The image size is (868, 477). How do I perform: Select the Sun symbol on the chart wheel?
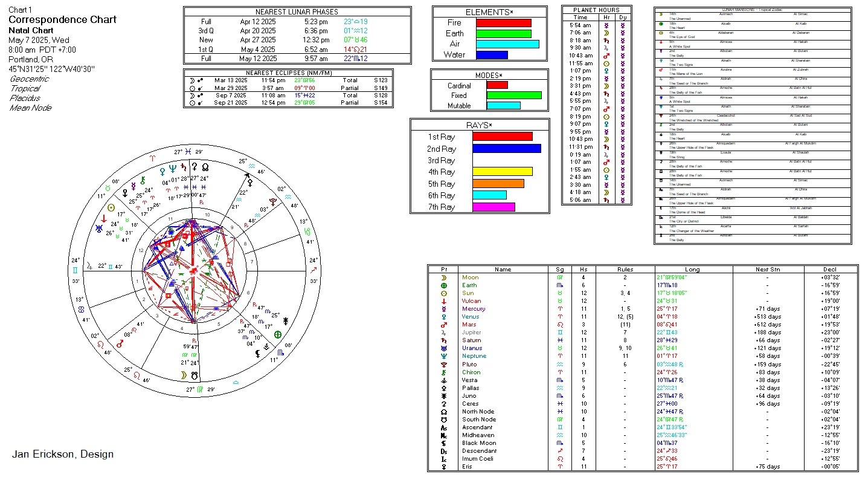[x=111, y=207]
